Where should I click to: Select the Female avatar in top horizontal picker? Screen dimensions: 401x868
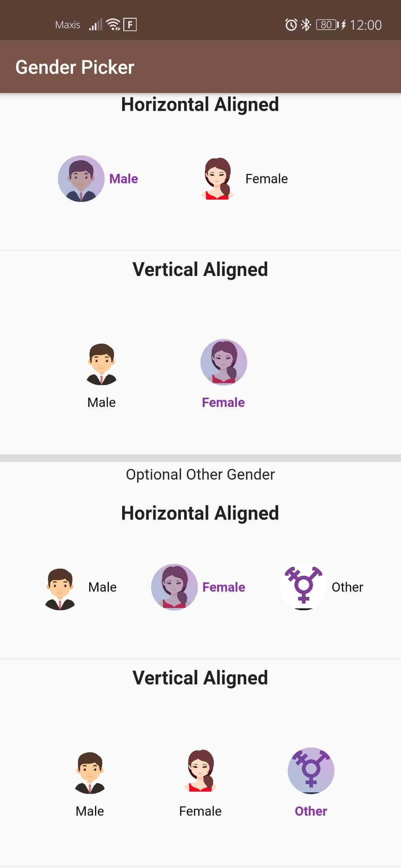click(218, 179)
